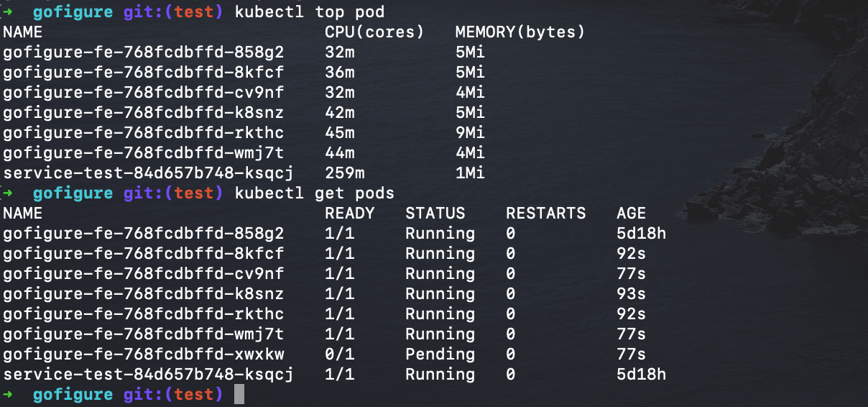Click the AGE column header
Image resolution: width=868 pixels, height=407 pixels.
point(631,213)
